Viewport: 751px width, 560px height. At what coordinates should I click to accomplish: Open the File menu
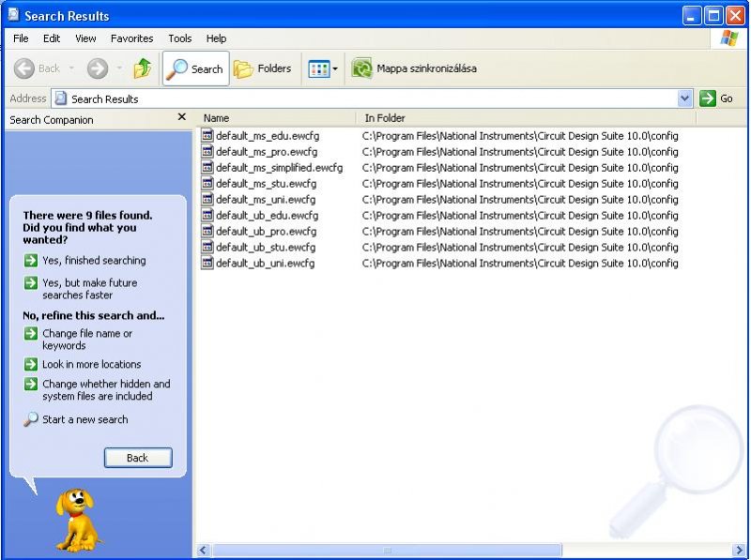click(21, 38)
